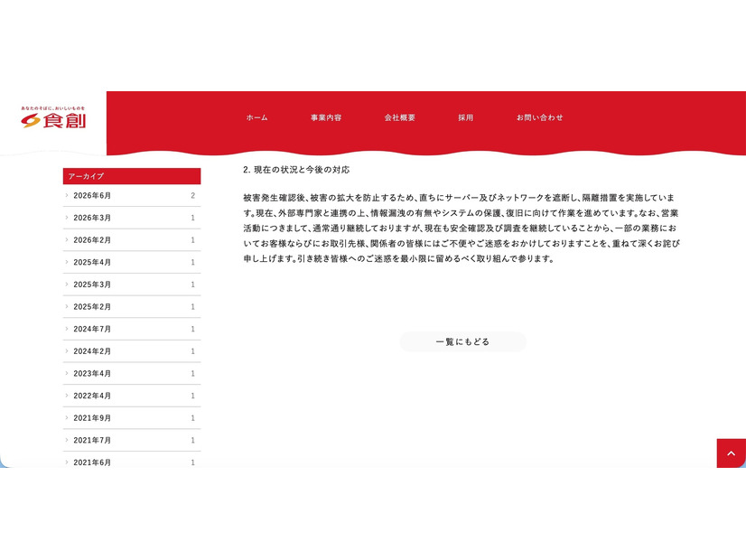Open the 2021年7月 archive link
Image resolution: width=746 pixels, height=560 pixels.
coord(132,440)
